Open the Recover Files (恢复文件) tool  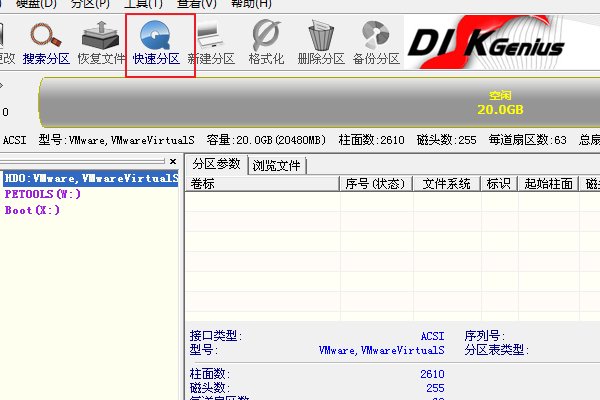tap(101, 43)
